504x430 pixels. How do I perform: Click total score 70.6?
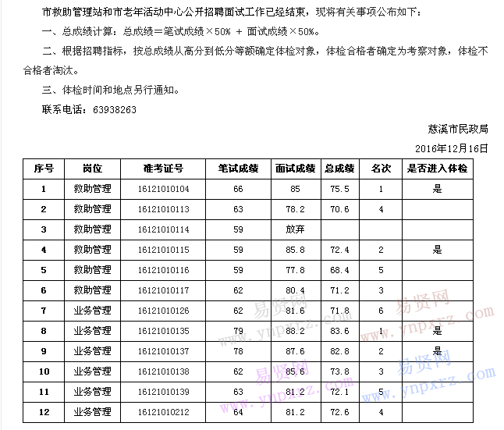[x=339, y=209]
